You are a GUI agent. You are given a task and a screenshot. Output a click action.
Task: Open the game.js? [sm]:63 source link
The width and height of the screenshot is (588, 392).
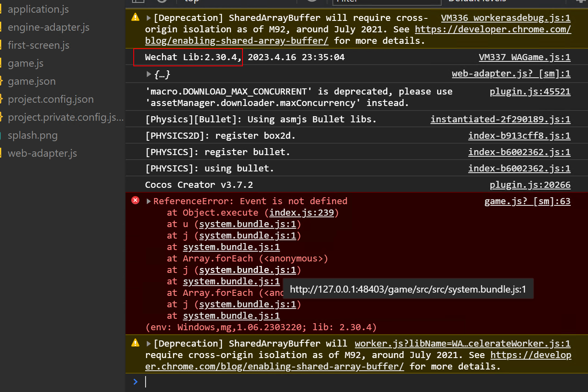click(x=527, y=201)
